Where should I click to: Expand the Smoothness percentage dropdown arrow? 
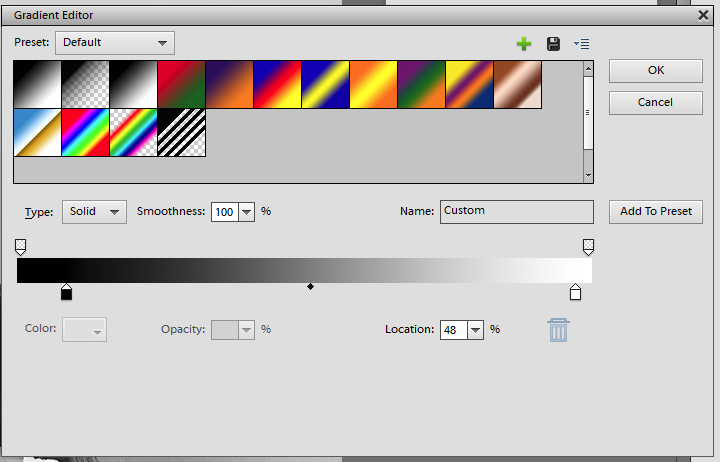[247, 212]
